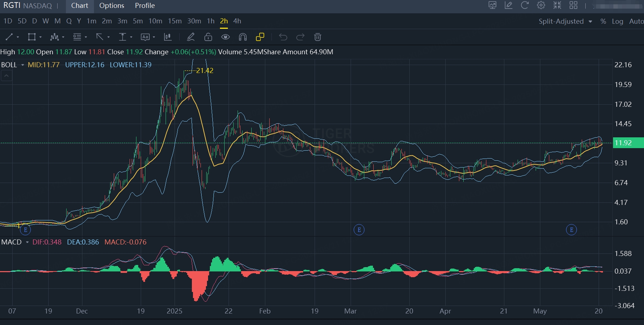The image size is (644, 325).
Task: Select the monthly M timeframe
Action: pos(58,21)
